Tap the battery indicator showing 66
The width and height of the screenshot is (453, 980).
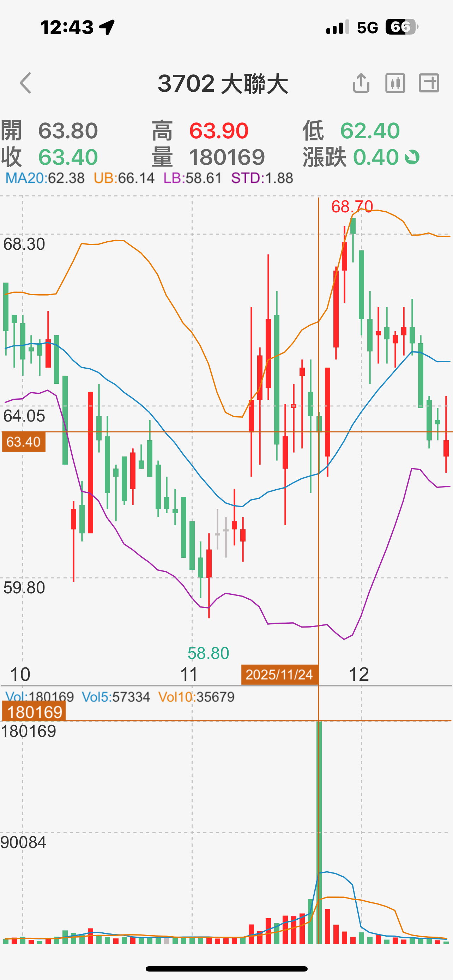pos(402,27)
